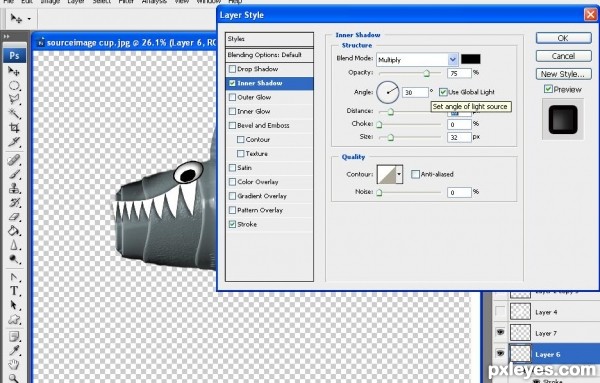
Task: Enable the Anti-aliased checkbox
Action: [x=415, y=174]
